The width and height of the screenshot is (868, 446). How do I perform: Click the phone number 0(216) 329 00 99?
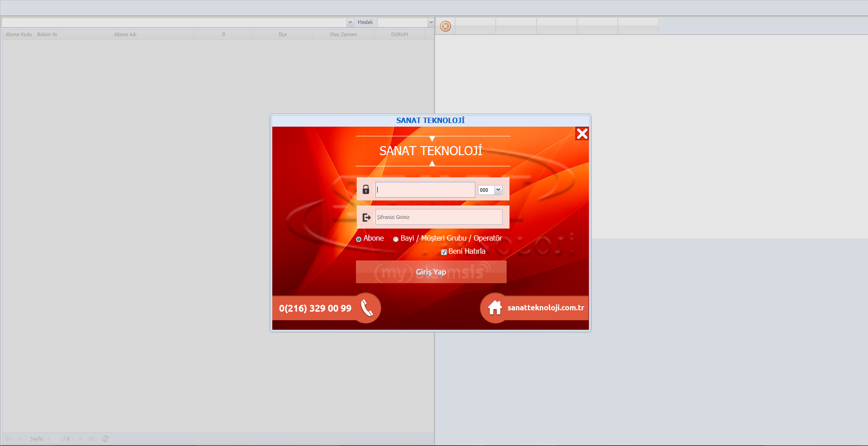(x=315, y=308)
